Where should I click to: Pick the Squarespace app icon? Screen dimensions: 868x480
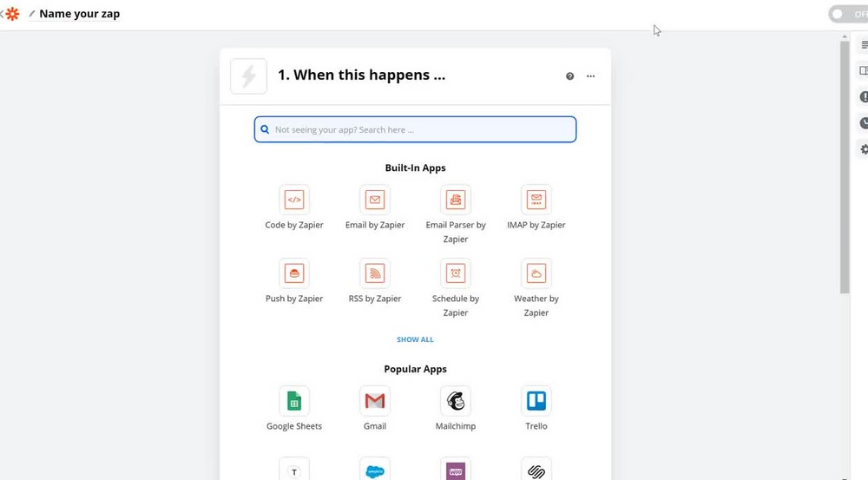[536, 470]
